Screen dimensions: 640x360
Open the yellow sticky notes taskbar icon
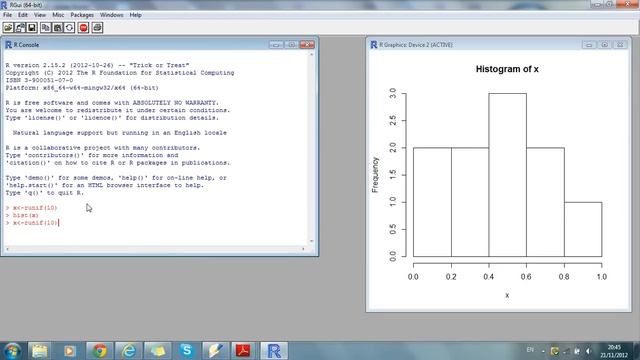(158, 351)
